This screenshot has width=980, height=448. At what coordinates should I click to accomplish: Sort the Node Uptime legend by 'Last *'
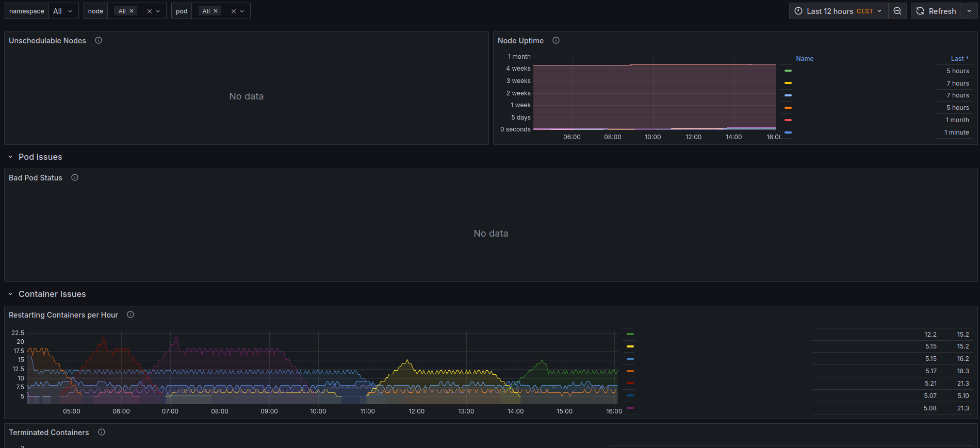(x=959, y=59)
